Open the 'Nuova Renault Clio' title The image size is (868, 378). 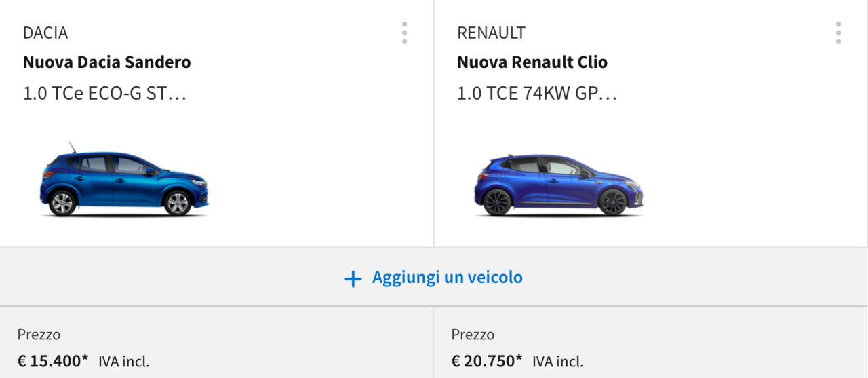(x=532, y=62)
